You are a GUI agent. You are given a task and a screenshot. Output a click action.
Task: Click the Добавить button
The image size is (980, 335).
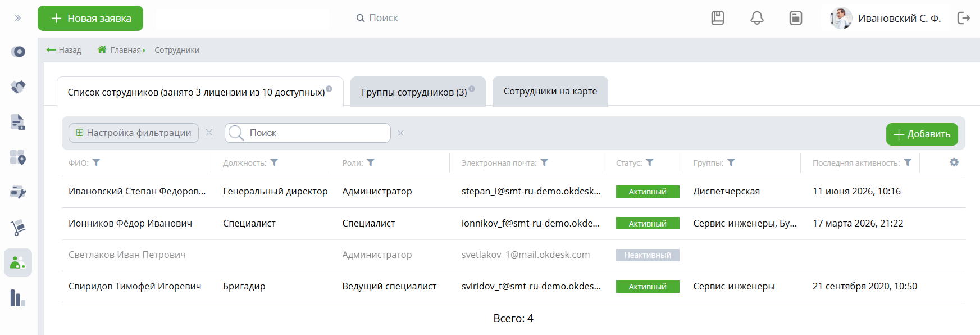pos(922,134)
